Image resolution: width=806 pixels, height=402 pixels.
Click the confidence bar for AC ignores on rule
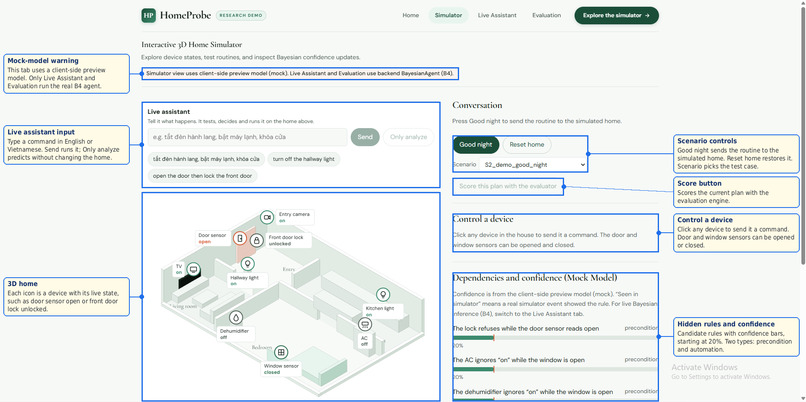tap(555, 370)
